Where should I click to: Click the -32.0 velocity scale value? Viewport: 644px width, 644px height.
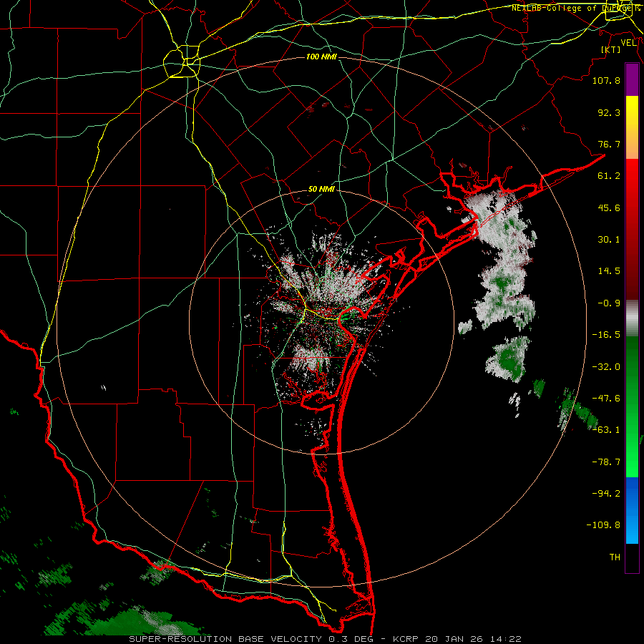pyautogui.click(x=606, y=367)
